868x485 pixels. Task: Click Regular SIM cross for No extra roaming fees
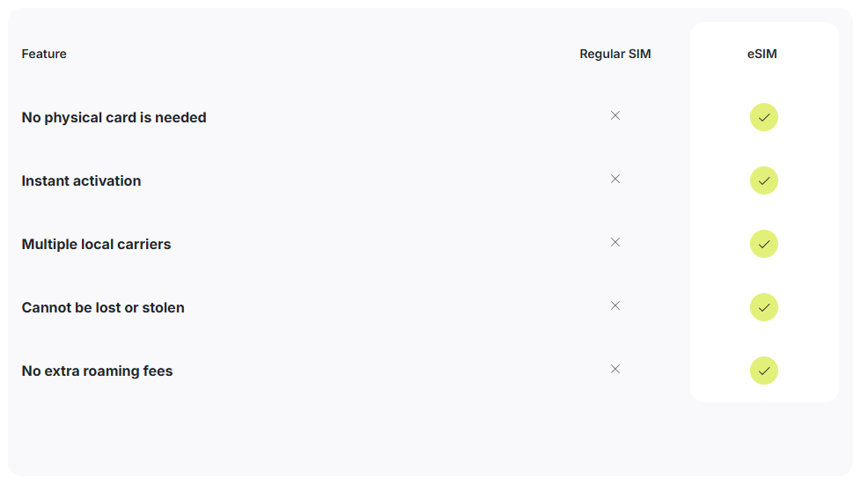615,369
